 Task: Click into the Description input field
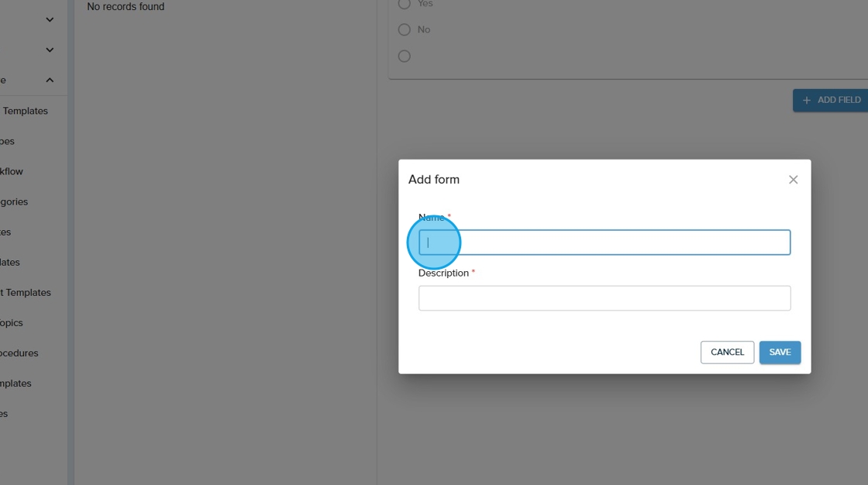coord(604,298)
